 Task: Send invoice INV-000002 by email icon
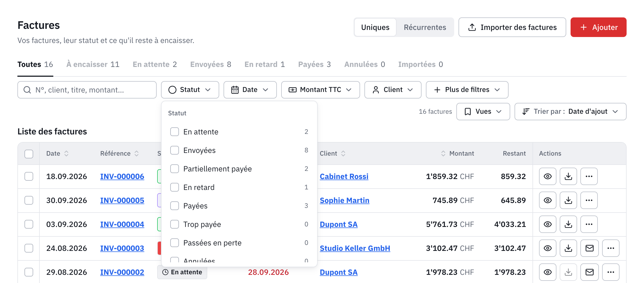[x=589, y=272]
